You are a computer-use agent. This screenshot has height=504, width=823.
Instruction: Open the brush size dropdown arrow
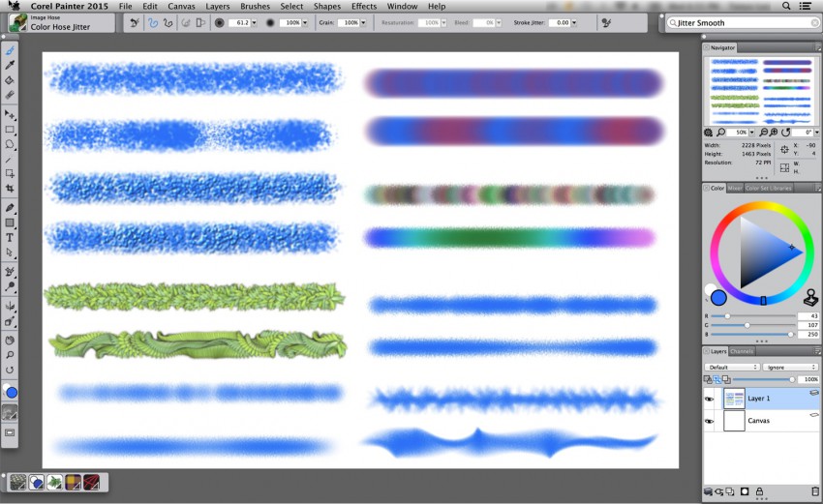(254, 22)
